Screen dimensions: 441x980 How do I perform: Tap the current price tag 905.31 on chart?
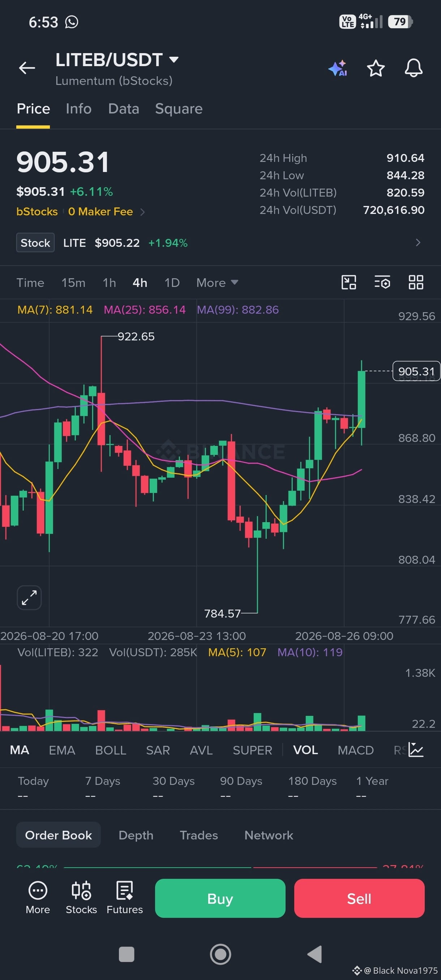coord(416,371)
